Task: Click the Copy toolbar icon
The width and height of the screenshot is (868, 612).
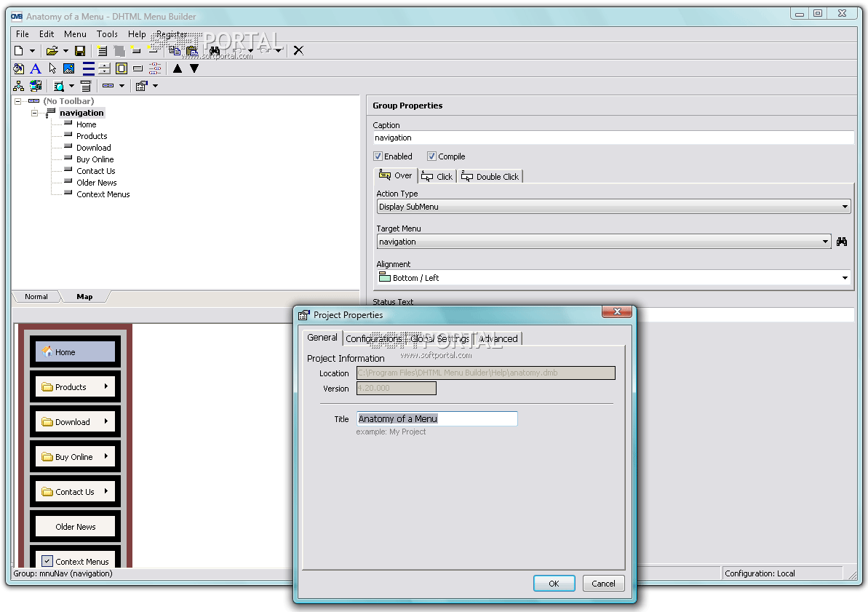Action: 175,51
